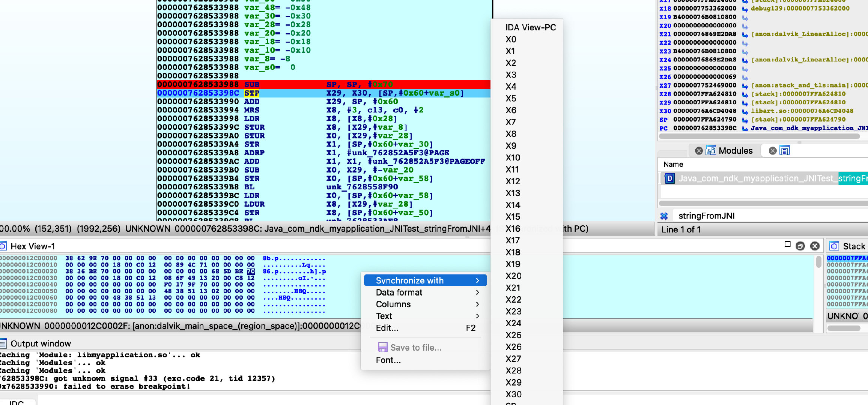This screenshot has width=868, height=405.
Task: Open the Font... dialog entry
Action: (388, 360)
